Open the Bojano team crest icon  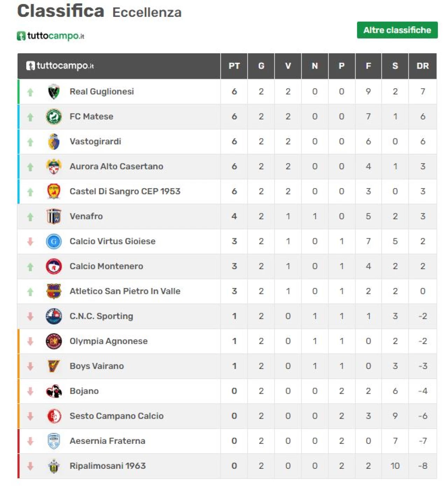point(54,391)
